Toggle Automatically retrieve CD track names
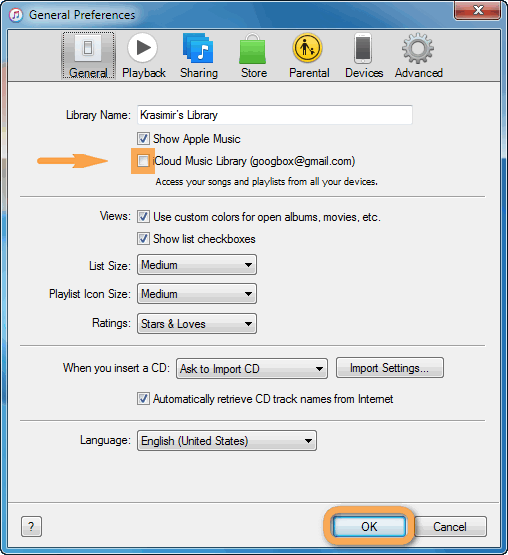The width and height of the screenshot is (508, 555). coord(143,399)
